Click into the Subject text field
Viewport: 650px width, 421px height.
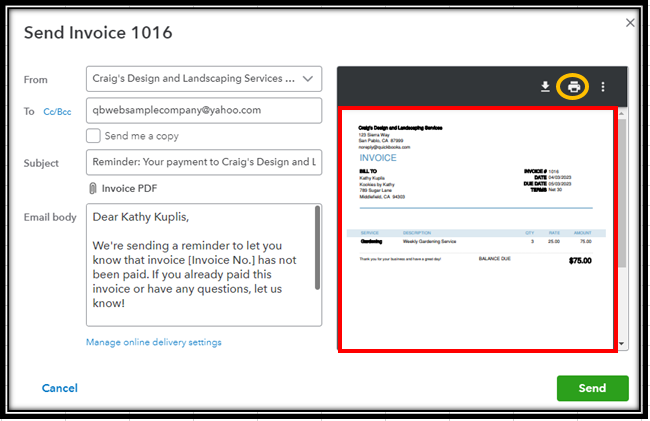point(204,162)
